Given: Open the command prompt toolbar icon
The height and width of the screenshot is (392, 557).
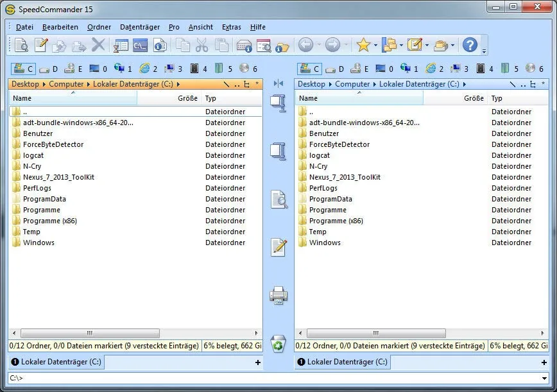Looking at the screenshot, I should (x=140, y=46).
